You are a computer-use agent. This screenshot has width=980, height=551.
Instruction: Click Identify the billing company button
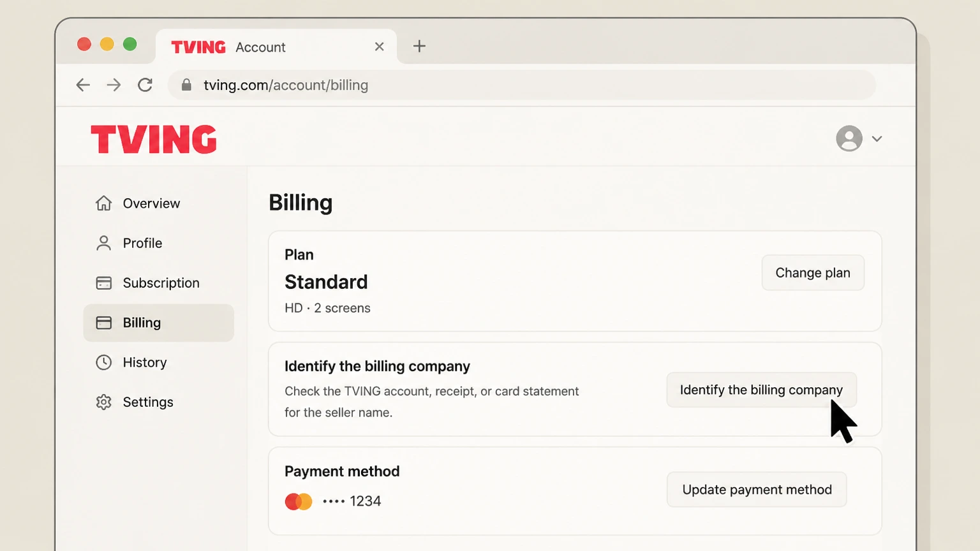[x=761, y=390]
